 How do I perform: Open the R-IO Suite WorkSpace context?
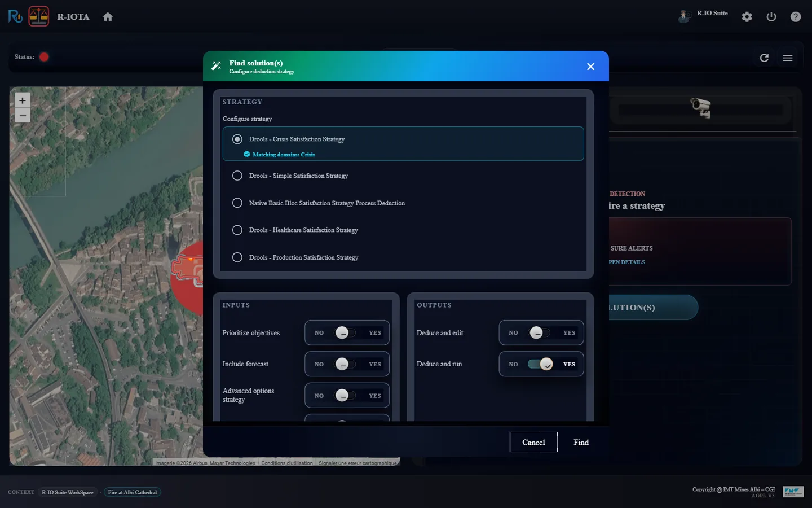click(x=68, y=492)
